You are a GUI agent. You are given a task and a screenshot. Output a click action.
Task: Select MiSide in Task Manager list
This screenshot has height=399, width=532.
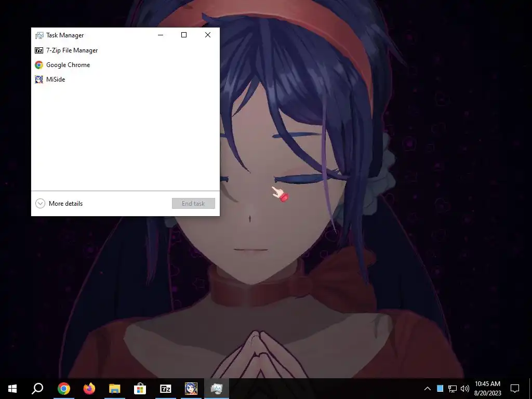pos(125,79)
